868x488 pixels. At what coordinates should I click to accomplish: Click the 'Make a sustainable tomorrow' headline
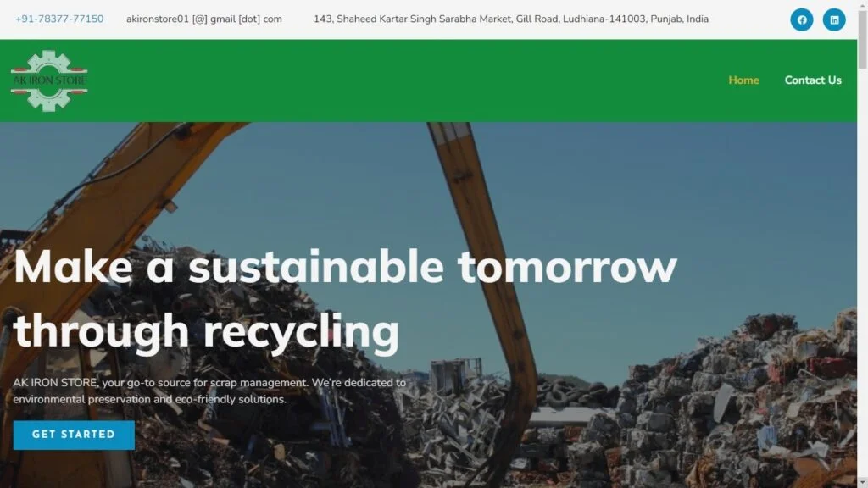(345, 299)
